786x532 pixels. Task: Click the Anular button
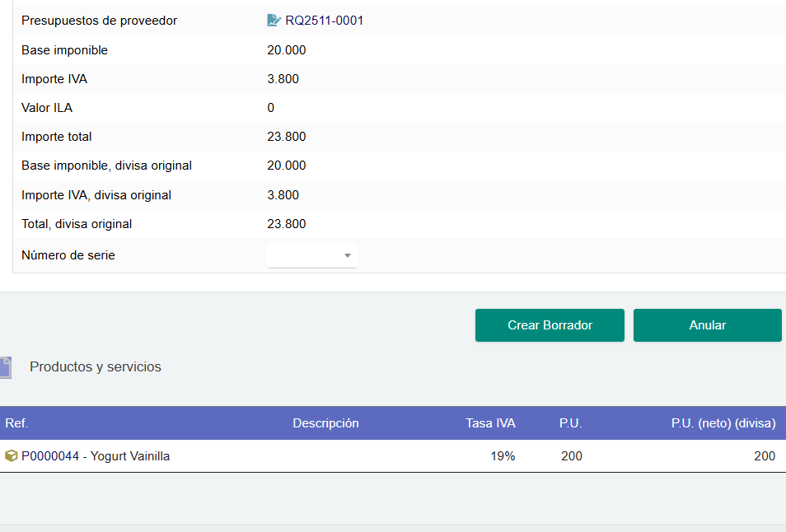pyautogui.click(x=707, y=325)
